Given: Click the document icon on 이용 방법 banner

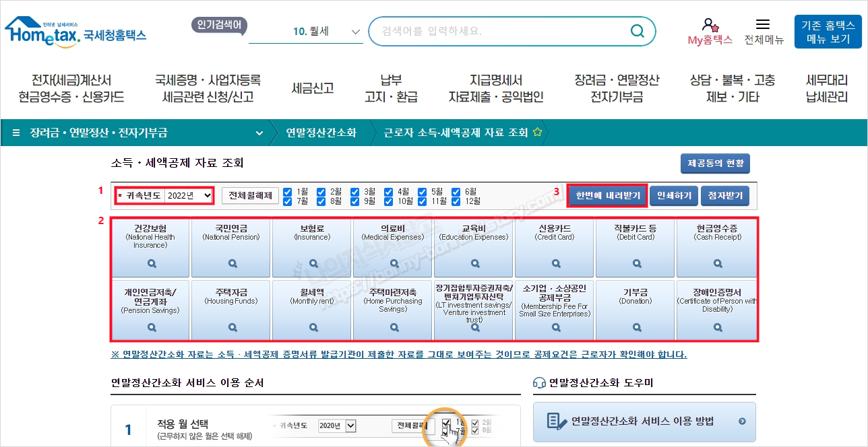Looking at the screenshot, I should [556, 421].
